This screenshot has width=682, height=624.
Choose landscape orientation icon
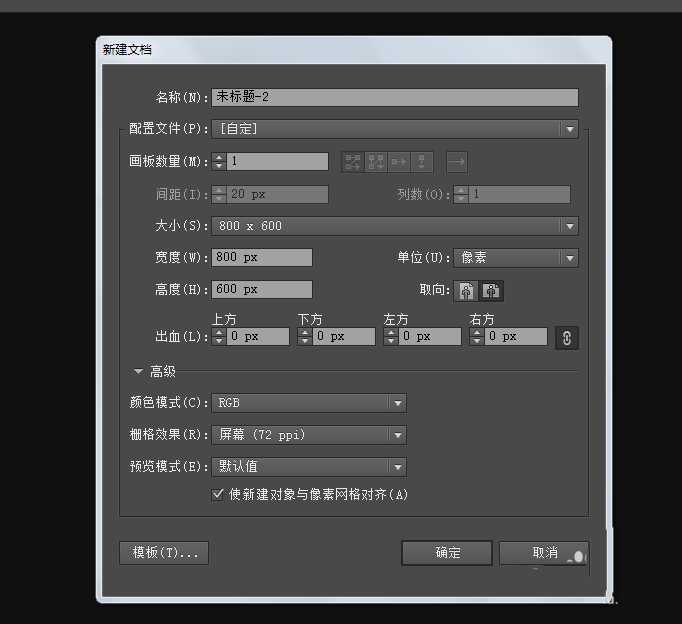(x=491, y=291)
